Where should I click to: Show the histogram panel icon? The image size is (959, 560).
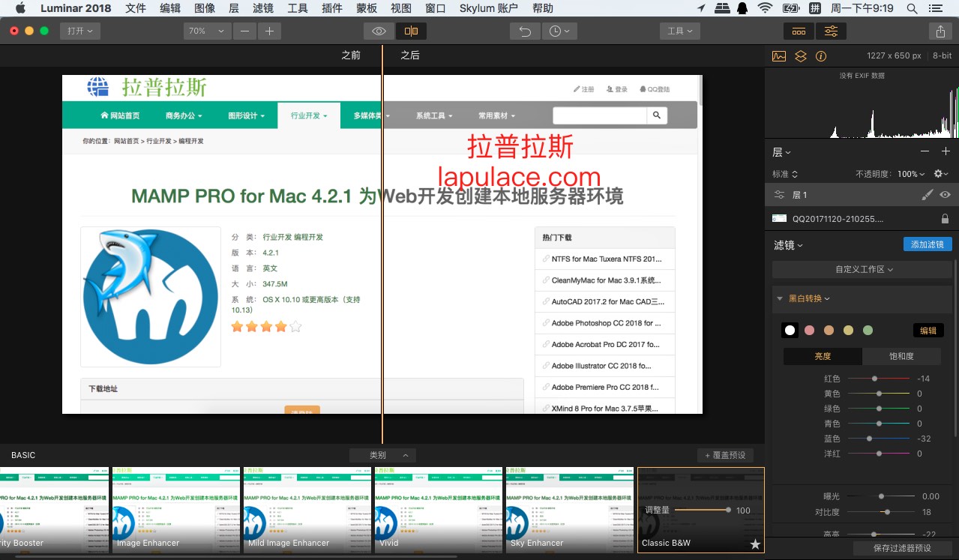[x=779, y=56]
